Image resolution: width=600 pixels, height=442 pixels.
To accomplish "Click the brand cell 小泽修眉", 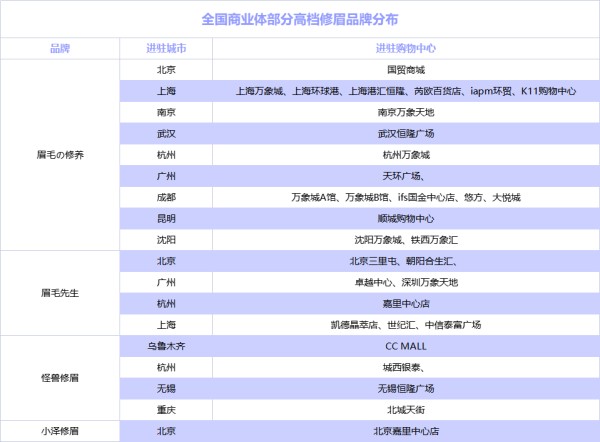I will [60, 431].
